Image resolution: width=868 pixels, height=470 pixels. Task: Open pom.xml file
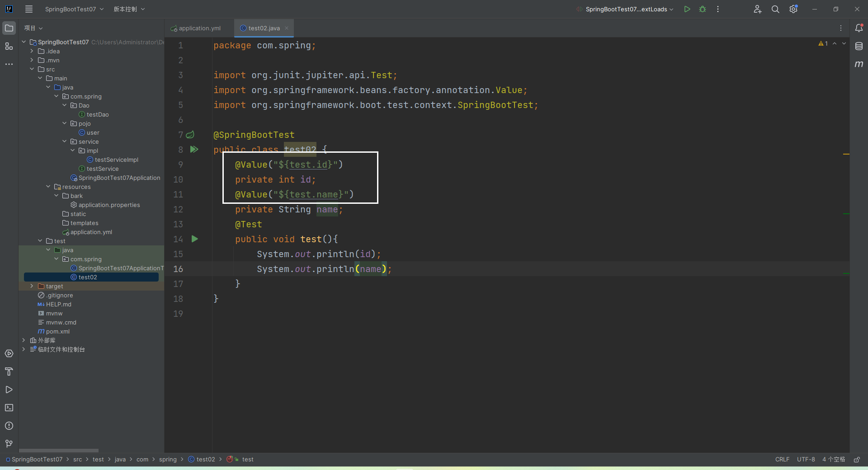click(x=54, y=331)
